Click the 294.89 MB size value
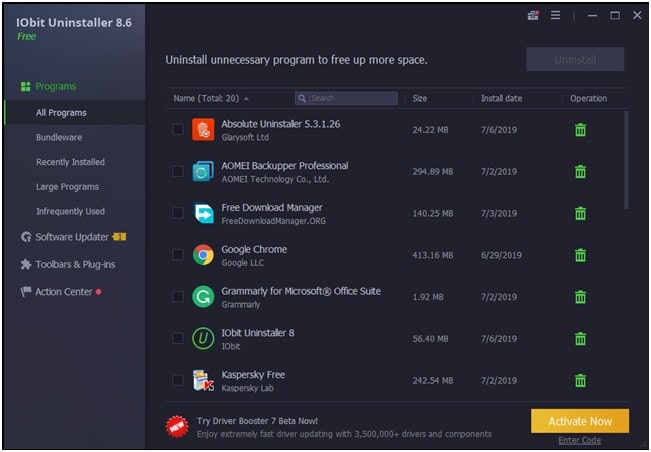 (x=433, y=171)
